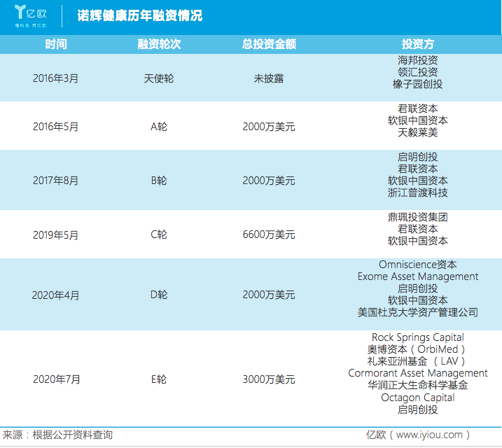The image size is (502, 448).
Task: Click 2000万美元 in the D轮 row
Action: [x=269, y=295]
